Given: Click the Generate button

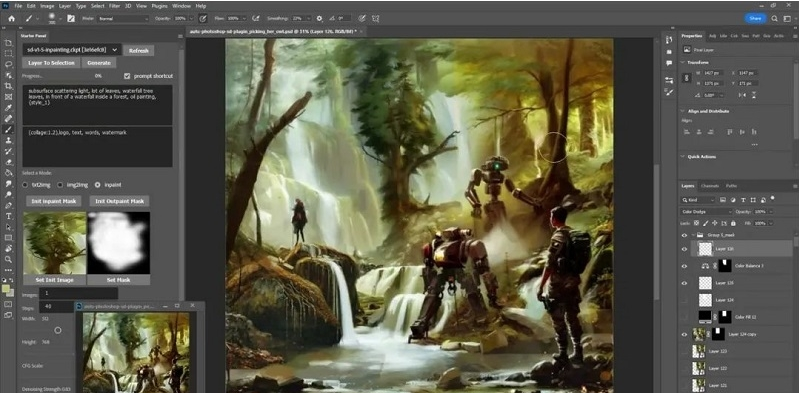Looking at the screenshot, I should tap(99, 63).
